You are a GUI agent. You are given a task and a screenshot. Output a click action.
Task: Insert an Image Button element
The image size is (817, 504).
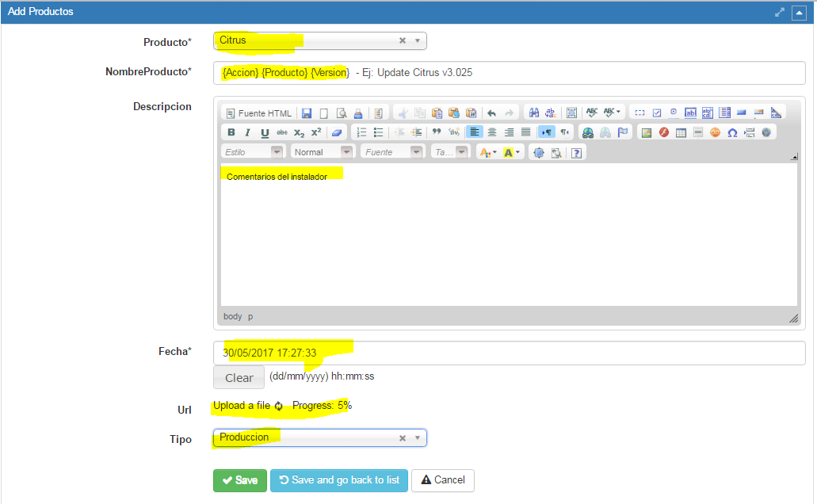click(x=758, y=113)
